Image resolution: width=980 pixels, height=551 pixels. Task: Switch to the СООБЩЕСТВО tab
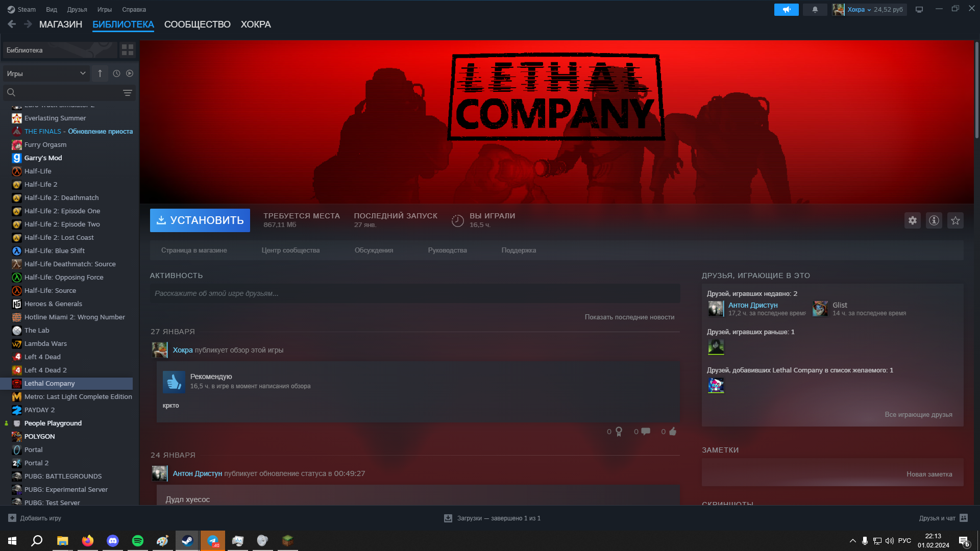(198, 24)
